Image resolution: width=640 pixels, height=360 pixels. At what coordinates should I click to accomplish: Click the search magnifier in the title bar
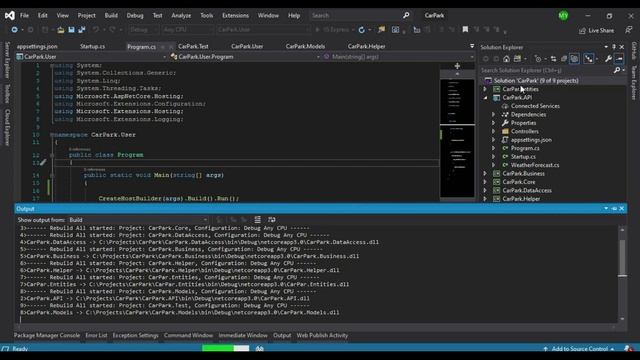coord(406,16)
